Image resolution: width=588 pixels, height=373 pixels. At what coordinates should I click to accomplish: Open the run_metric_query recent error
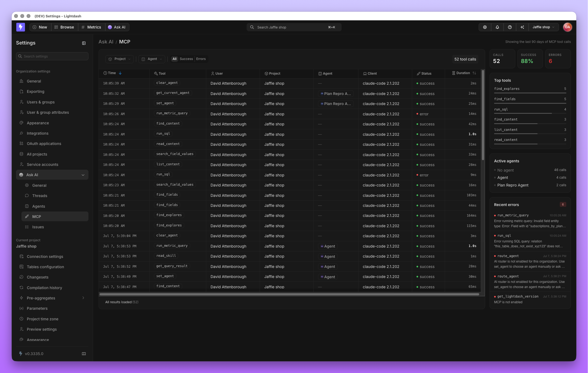(530, 221)
